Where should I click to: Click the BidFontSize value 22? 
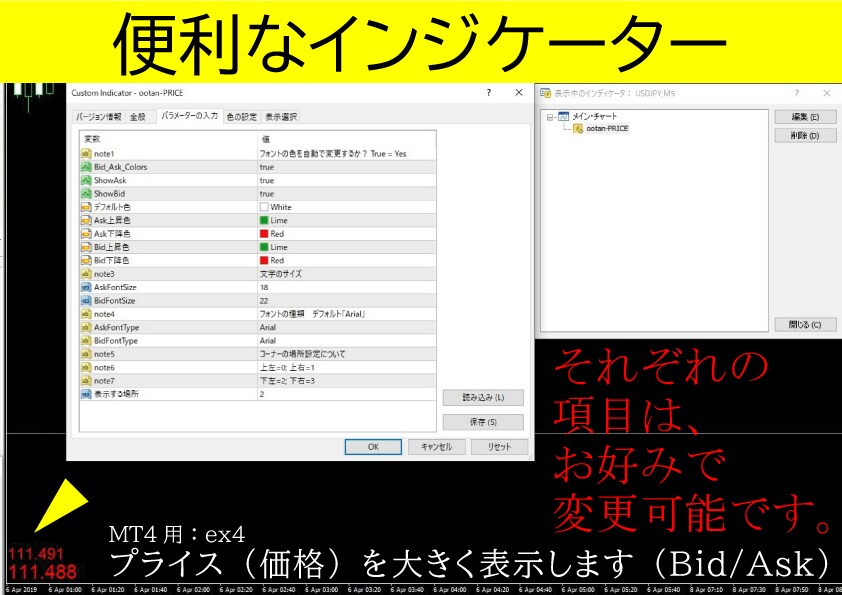coord(264,301)
